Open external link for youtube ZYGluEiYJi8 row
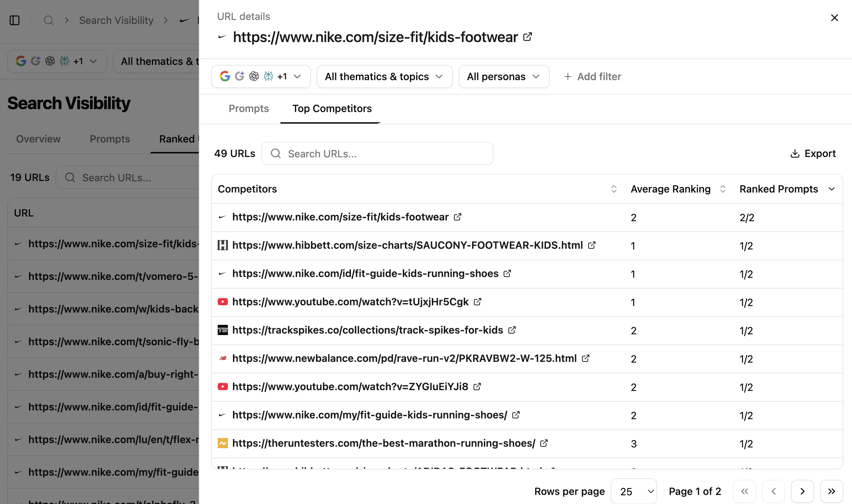This screenshot has width=852, height=504. click(x=477, y=387)
